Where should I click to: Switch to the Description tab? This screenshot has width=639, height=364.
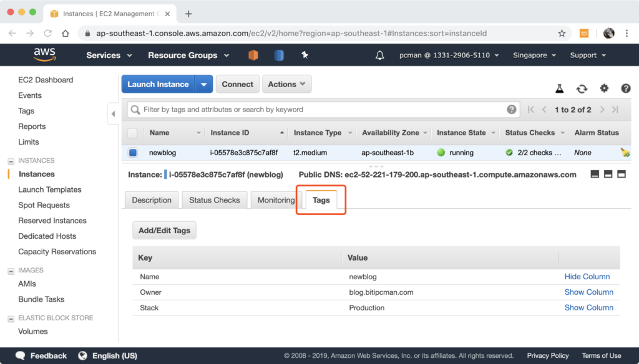tap(152, 200)
